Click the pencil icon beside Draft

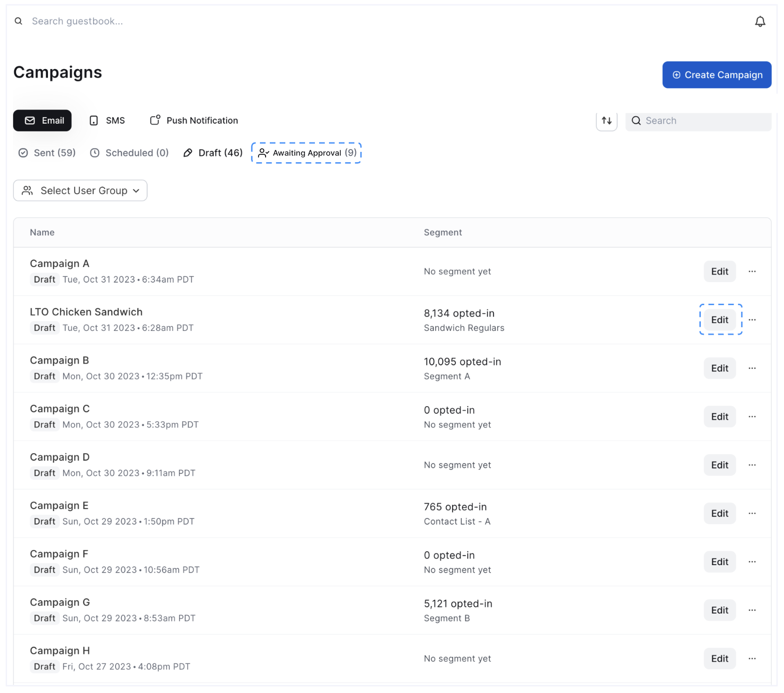[x=188, y=153]
